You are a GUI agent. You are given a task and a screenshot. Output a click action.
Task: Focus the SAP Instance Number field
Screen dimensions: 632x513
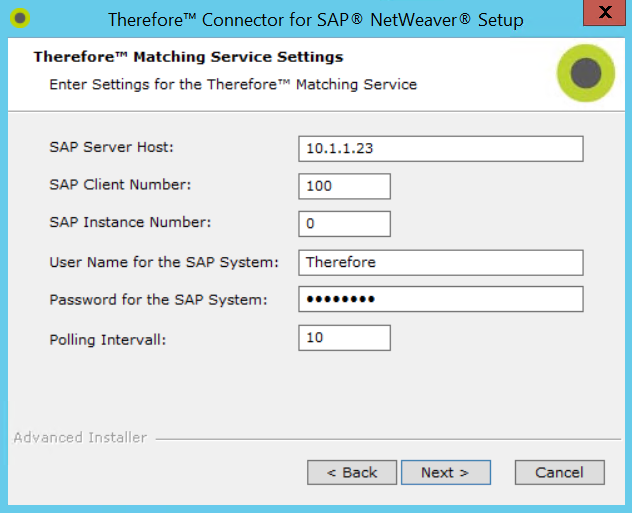pos(344,224)
